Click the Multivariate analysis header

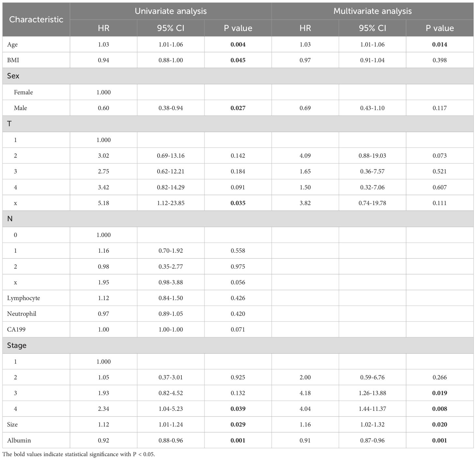(372, 11)
